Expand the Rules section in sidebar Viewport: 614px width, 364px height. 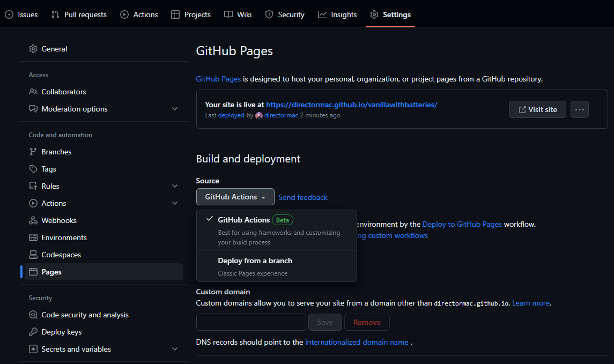175,185
